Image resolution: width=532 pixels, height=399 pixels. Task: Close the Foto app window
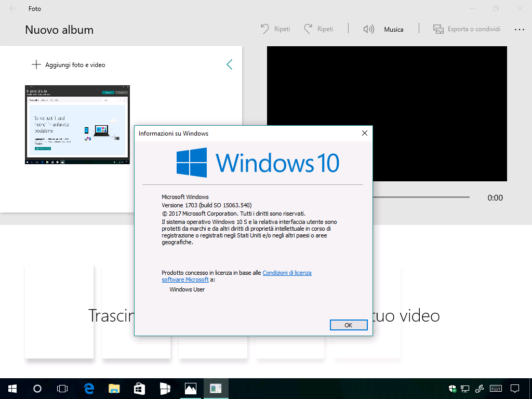[520, 8]
